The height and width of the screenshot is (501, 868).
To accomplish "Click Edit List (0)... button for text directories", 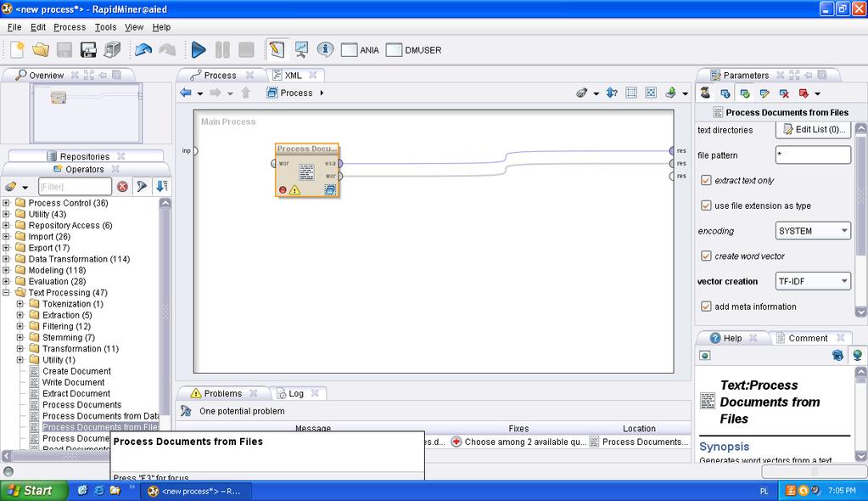I will pyautogui.click(x=813, y=130).
